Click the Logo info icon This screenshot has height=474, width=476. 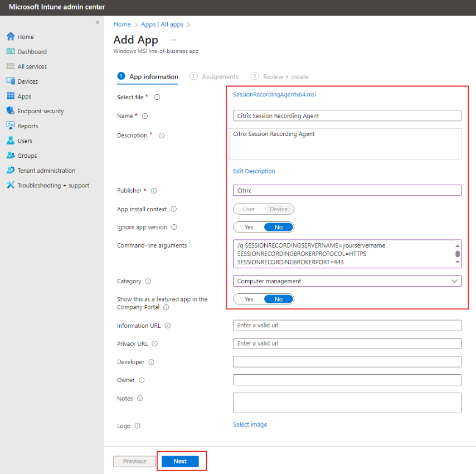[138, 425]
